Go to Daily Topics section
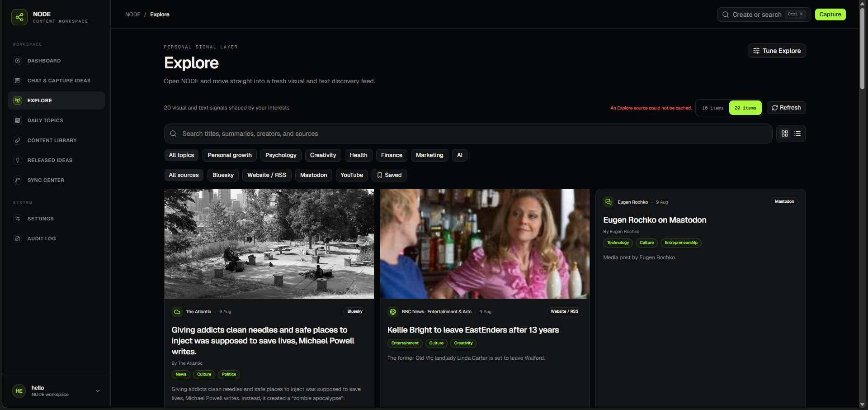Screen dimensions: 868x410 click(x=56, y=120)
